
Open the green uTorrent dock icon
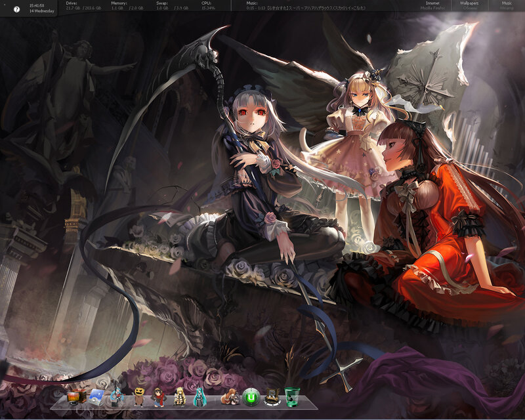[251, 397]
